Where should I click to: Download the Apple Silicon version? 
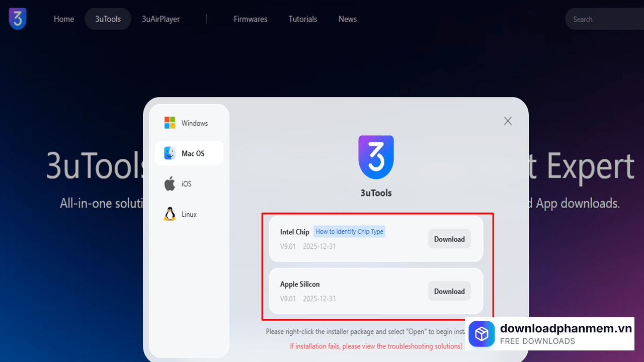tap(449, 291)
